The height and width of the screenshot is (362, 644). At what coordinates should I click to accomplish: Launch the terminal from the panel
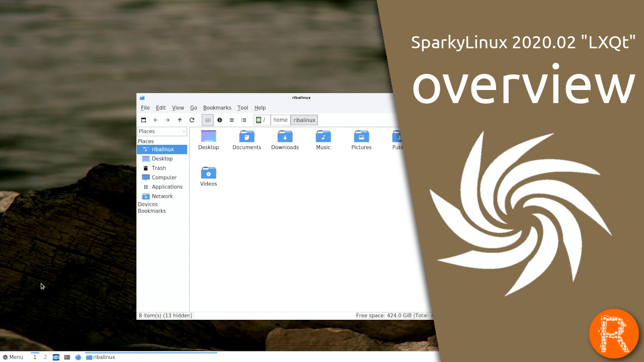coord(67,357)
